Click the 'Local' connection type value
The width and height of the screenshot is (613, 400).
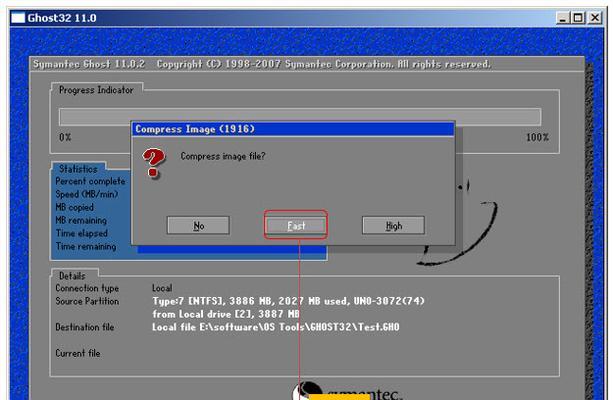pos(162,288)
